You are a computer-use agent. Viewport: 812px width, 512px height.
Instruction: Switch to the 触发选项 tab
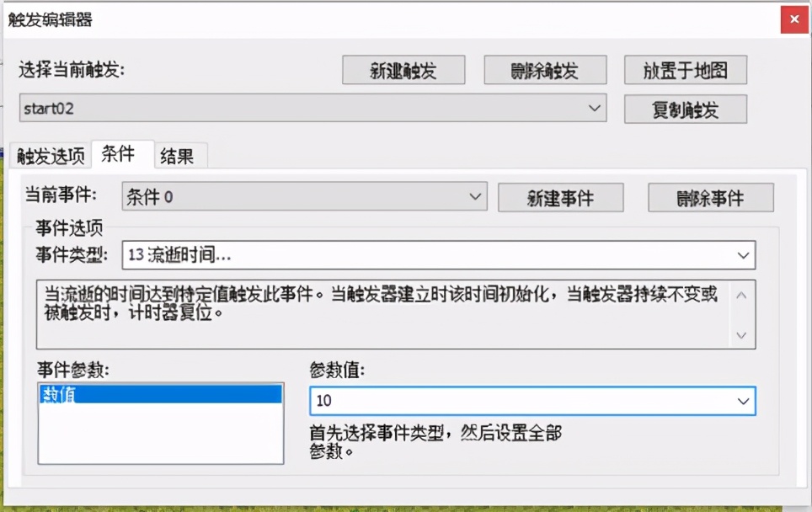51,156
